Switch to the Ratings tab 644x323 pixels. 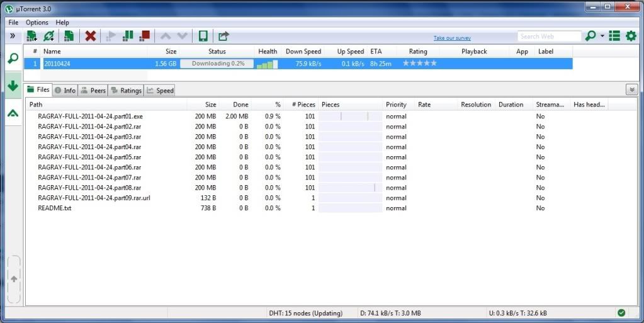point(126,91)
